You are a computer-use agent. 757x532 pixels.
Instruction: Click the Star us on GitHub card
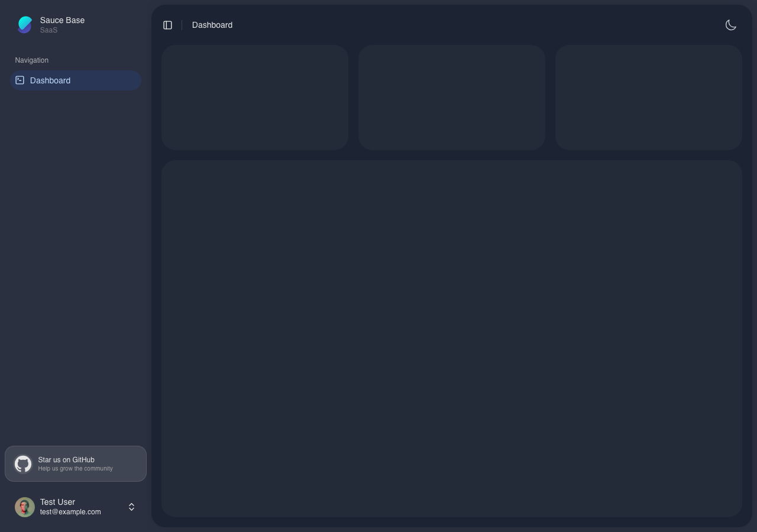76,463
